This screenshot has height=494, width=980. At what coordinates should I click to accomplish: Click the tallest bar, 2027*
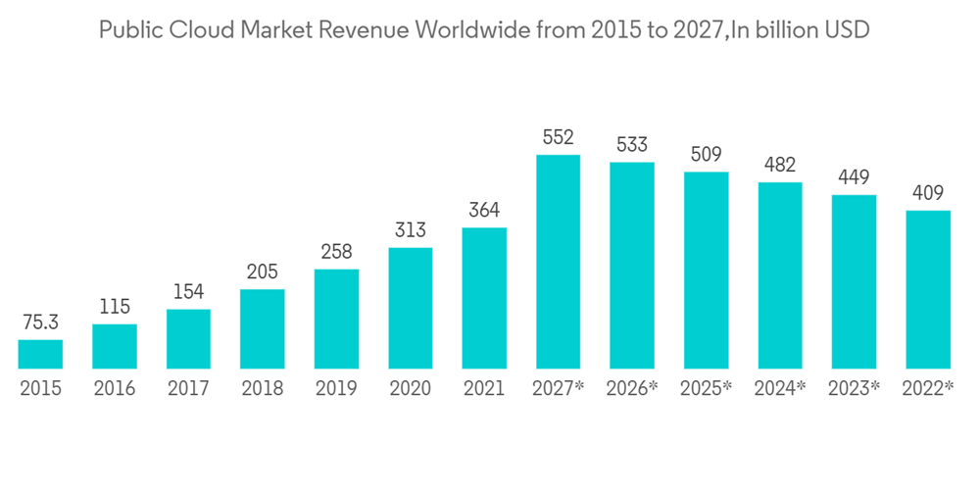pyautogui.click(x=559, y=262)
